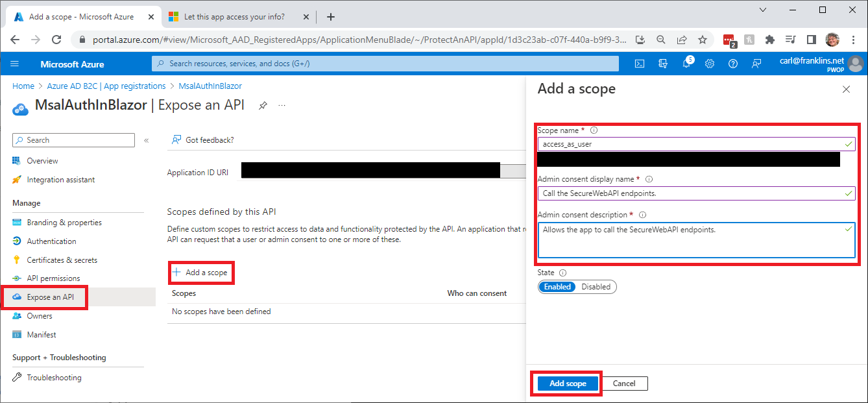Open Troubleshooting page
The width and height of the screenshot is (868, 403).
click(54, 378)
